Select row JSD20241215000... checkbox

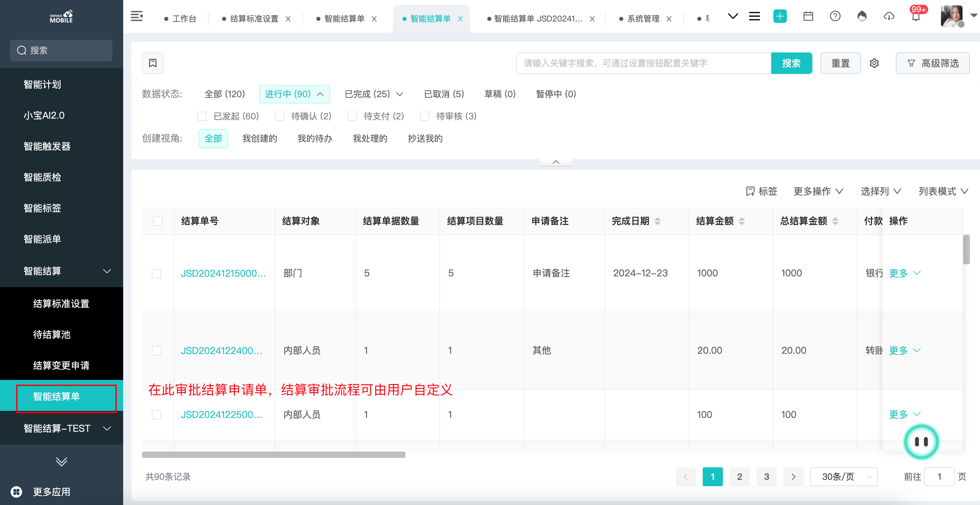tap(156, 273)
